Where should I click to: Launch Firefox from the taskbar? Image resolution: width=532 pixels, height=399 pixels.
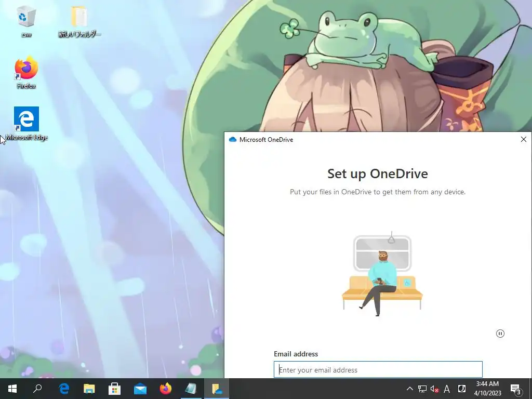click(166, 389)
